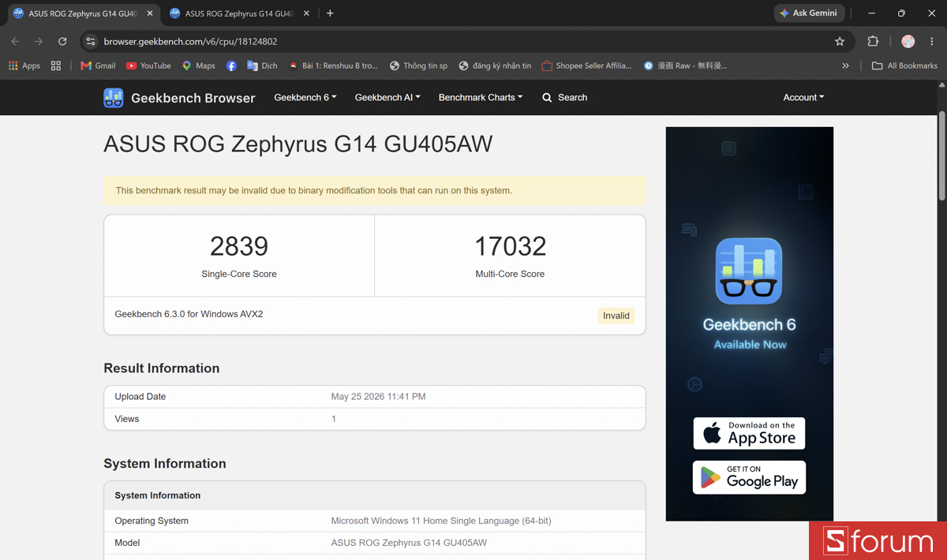Click the 2839 Single-Core Score value
This screenshot has width=947, height=560.
click(x=239, y=246)
